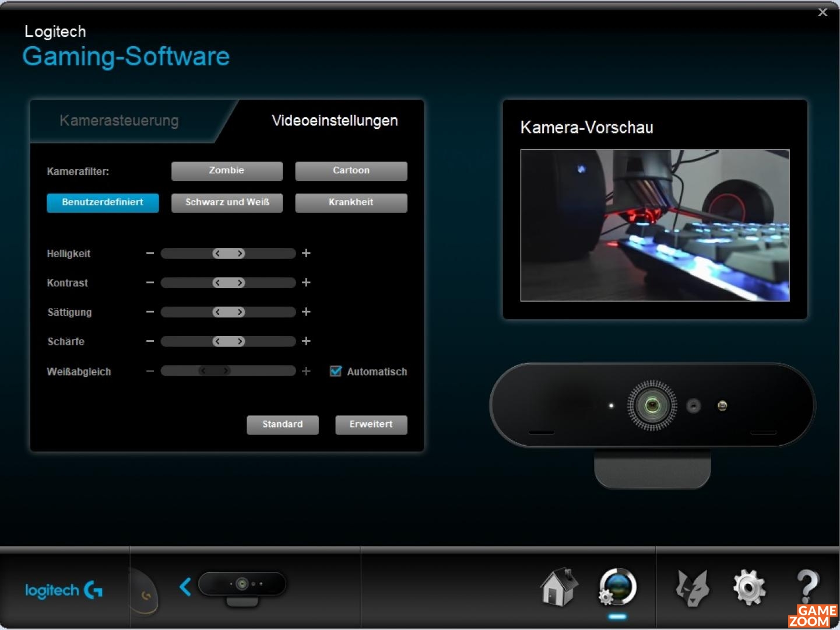The height and width of the screenshot is (630, 840).
Task: Increase Kontrast with the plus button
Action: pyautogui.click(x=306, y=282)
